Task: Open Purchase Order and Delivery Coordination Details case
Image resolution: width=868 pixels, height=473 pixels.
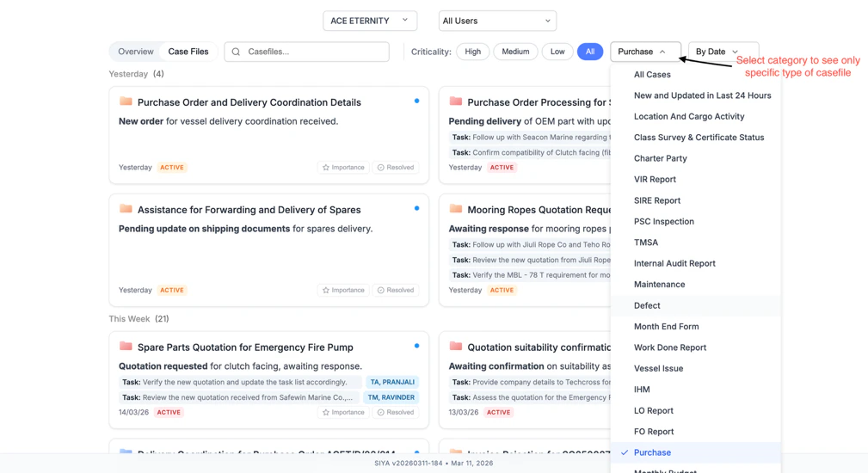Action: pos(249,102)
